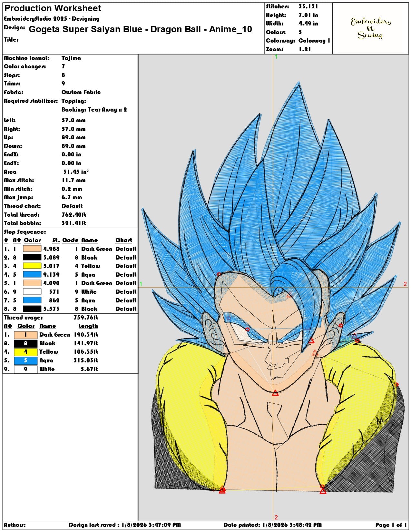Click the red 2 marker at right of horizontal axis
This screenshot has width=411, height=532.
click(x=405, y=284)
